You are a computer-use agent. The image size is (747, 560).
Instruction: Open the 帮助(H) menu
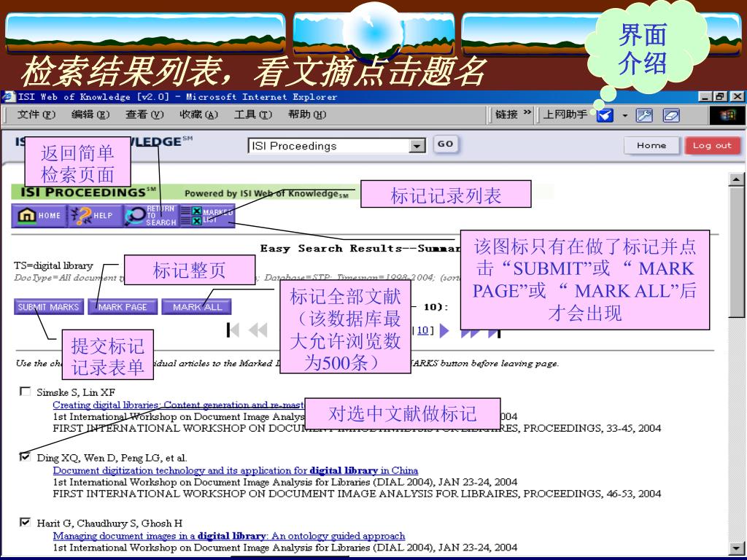pos(307,114)
